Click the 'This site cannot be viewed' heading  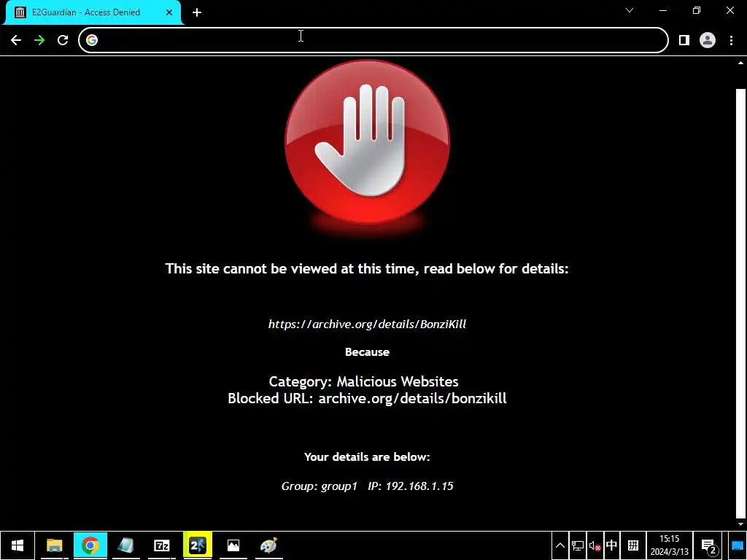[x=368, y=268]
